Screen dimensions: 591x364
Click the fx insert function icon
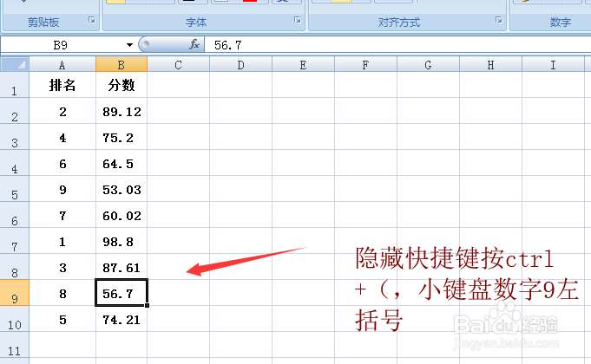[x=194, y=45]
